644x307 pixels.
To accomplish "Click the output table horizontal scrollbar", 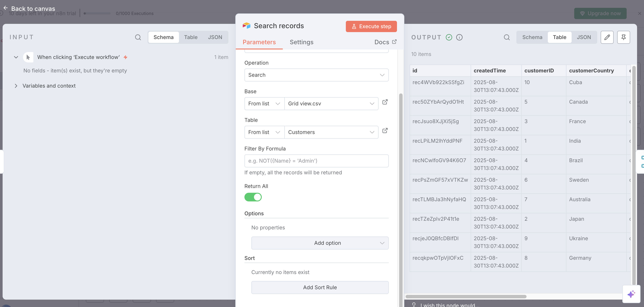I will click(466, 297).
